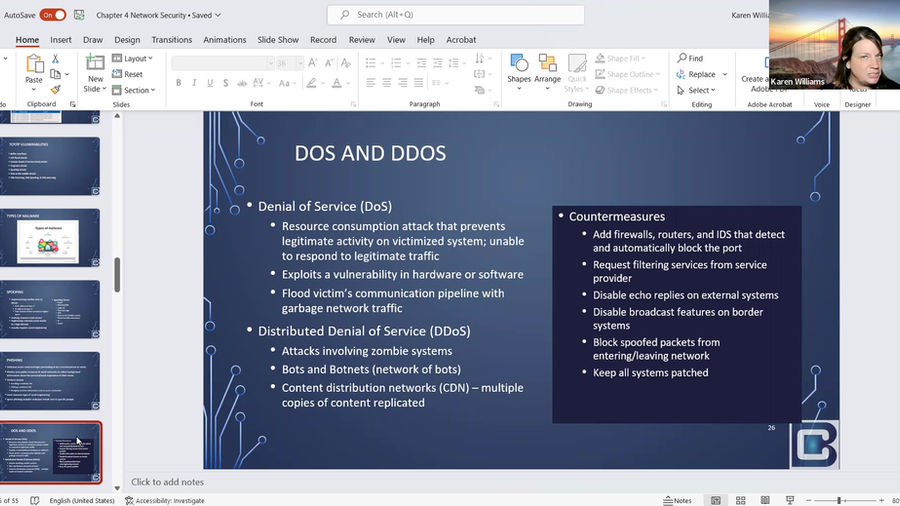The width and height of the screenshot is (900, 506).
Task: Click the Bullets list icon
Action: click(373, 63)
